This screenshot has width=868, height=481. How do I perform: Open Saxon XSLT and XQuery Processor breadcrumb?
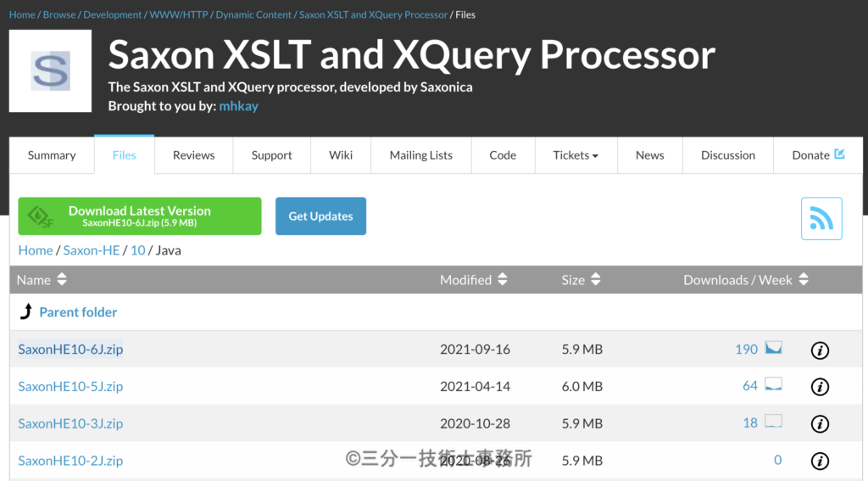tap(373, 14)
